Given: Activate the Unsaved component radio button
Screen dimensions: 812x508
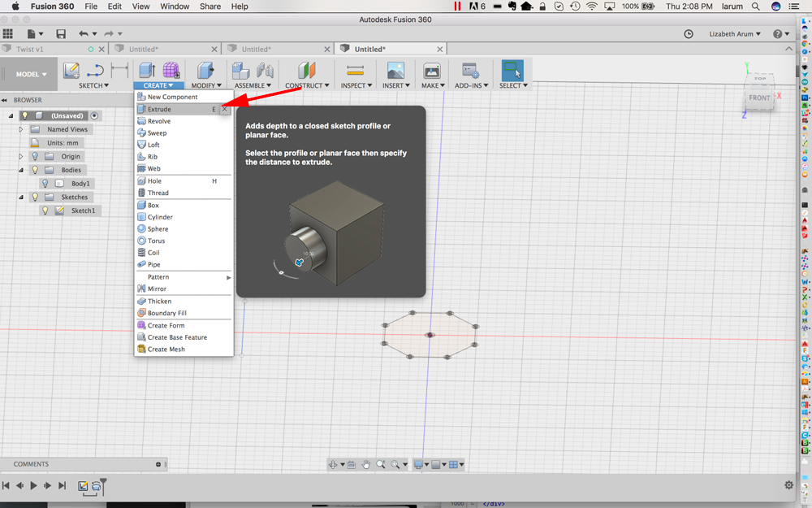Looking at the screenshot, I should pyautogui.click(x=94, y=115).
